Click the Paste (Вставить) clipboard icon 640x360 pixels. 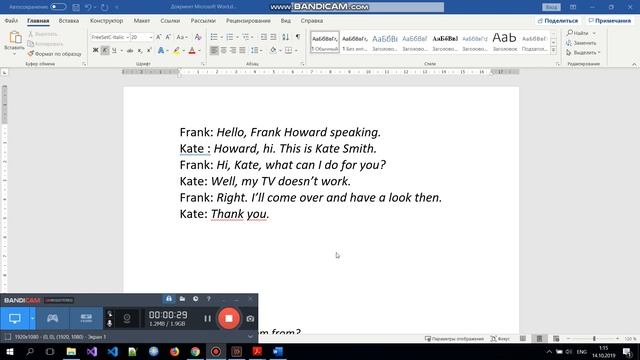pyautogui.click(x=15, y=38)
